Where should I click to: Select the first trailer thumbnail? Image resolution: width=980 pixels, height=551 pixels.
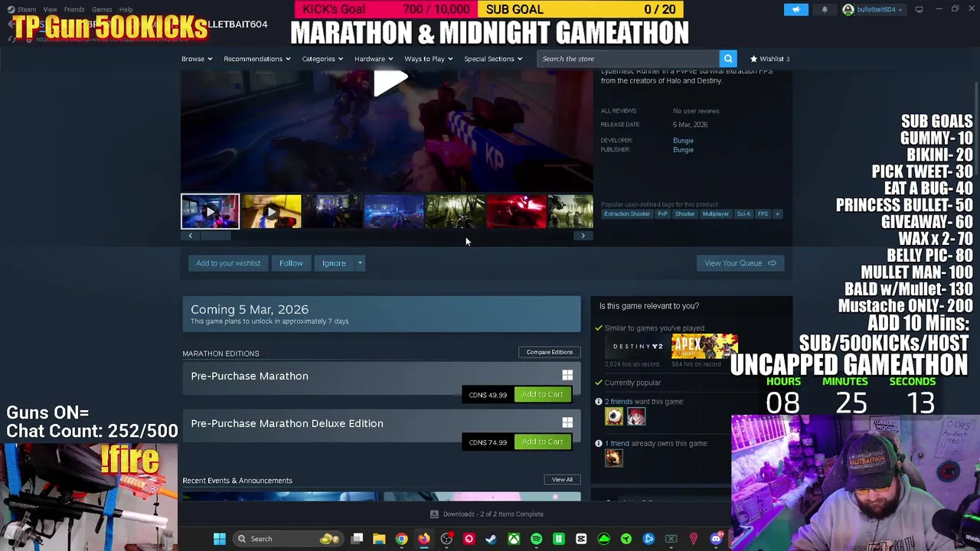pyautogui.click(x=210, y=212)
